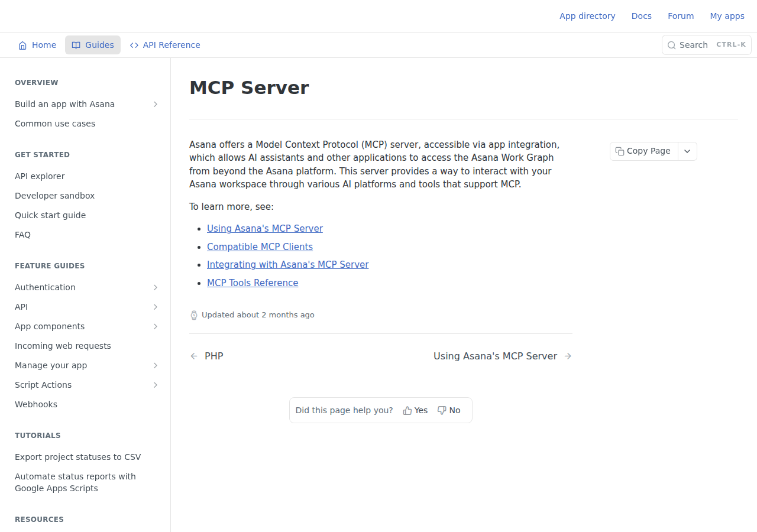Image resolution: width=757 pixels, height=532 pixels.
Task: Click the Home house icon
Action: pos(22,46)
